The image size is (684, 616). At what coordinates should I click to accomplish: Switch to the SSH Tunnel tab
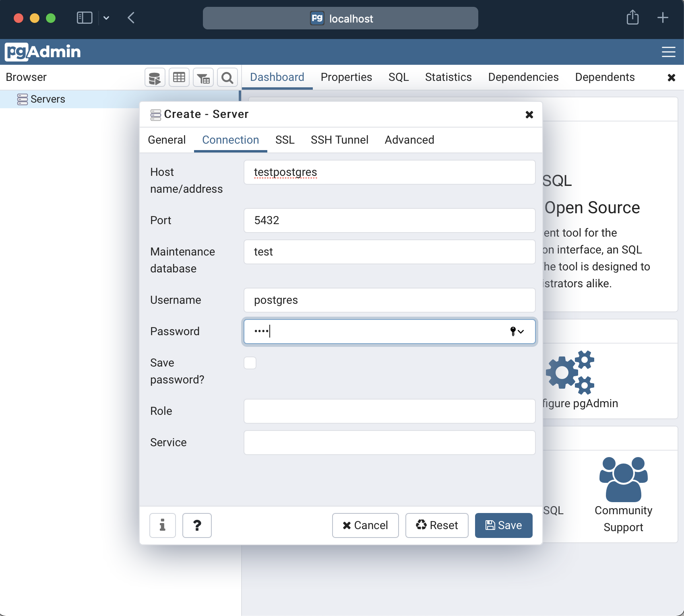click(339, 140)
